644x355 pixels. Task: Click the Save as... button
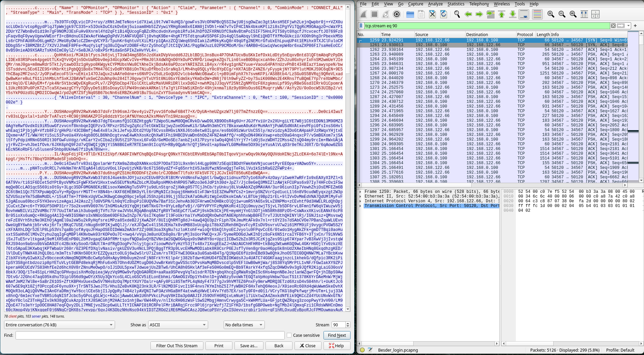click(x=249, y=346)
